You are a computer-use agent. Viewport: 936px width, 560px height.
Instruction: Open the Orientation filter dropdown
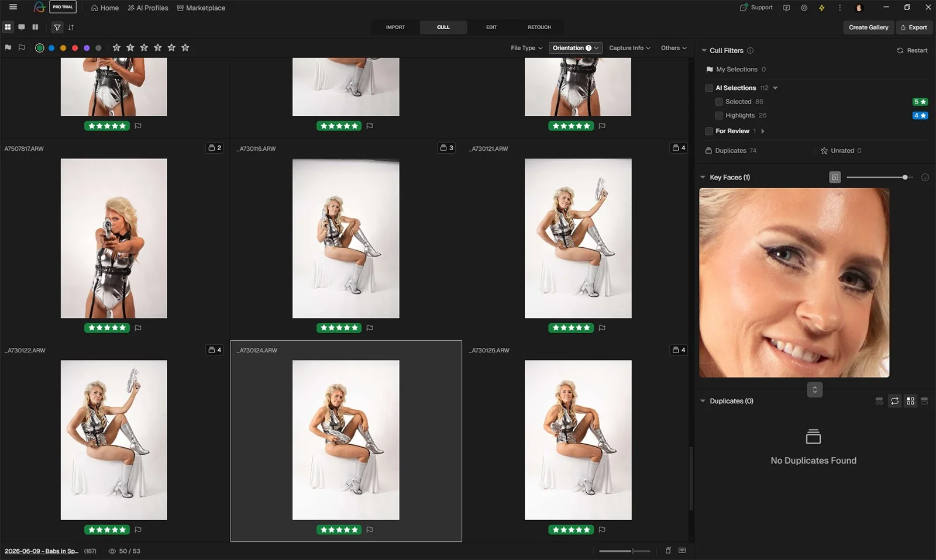coord(576,48)
